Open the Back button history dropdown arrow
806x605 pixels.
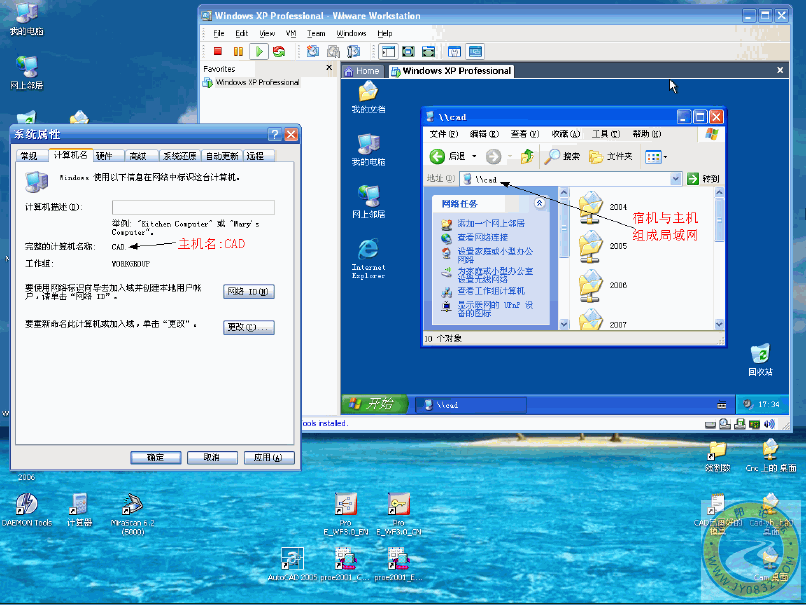point(474,156)
